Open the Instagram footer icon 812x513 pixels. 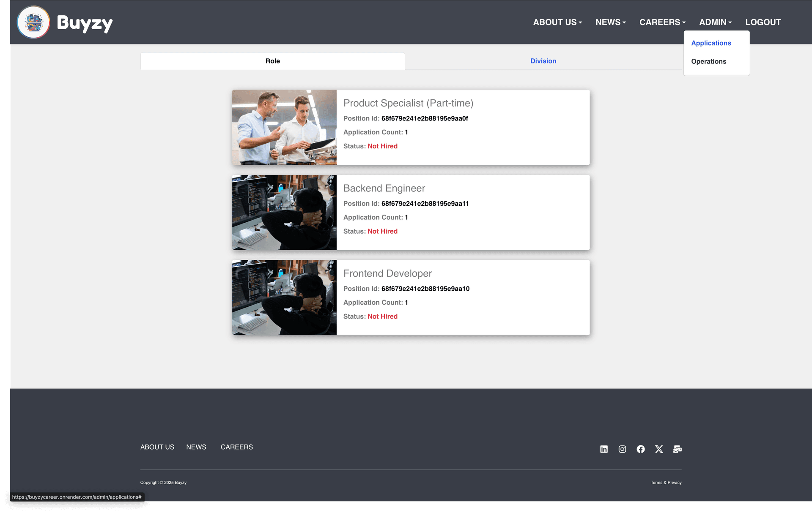(x=622, y=449)
